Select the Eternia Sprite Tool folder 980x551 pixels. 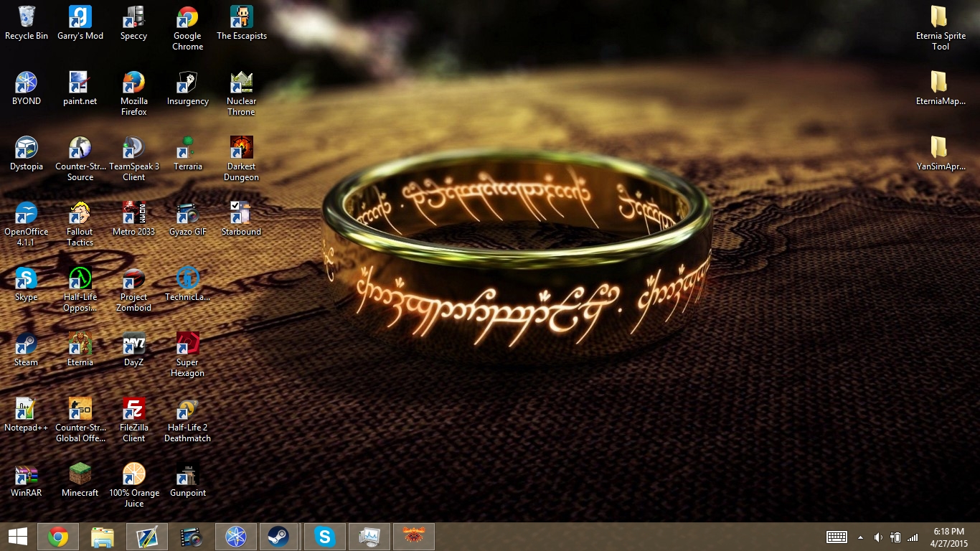click(941, 29)
